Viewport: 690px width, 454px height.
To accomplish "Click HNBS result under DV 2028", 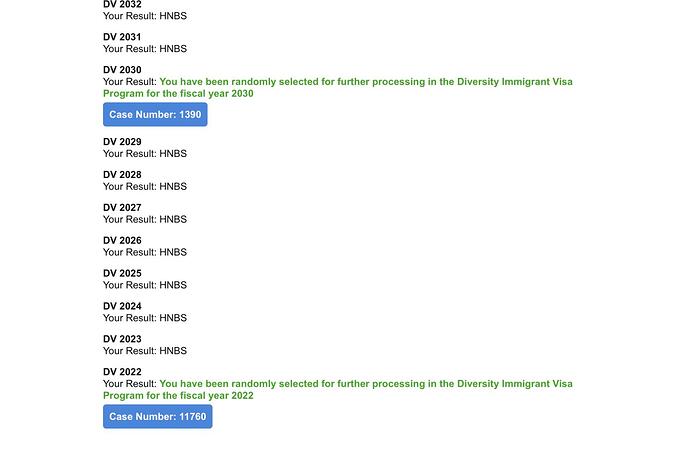I will point(173,187).
